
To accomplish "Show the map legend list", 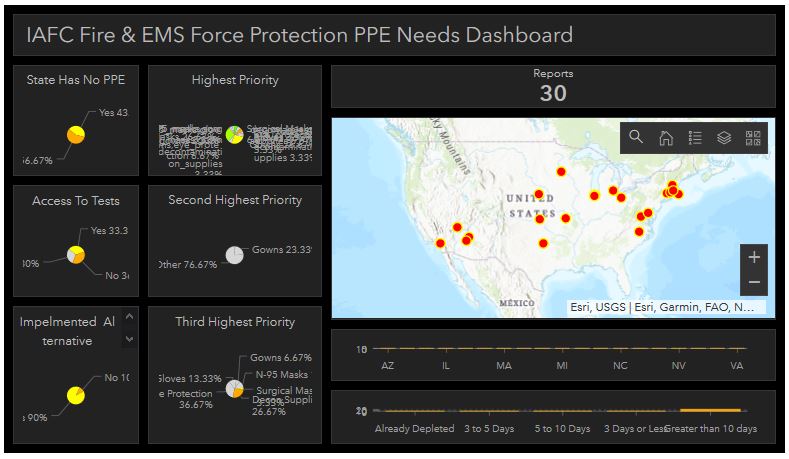I will pos(695,138).
